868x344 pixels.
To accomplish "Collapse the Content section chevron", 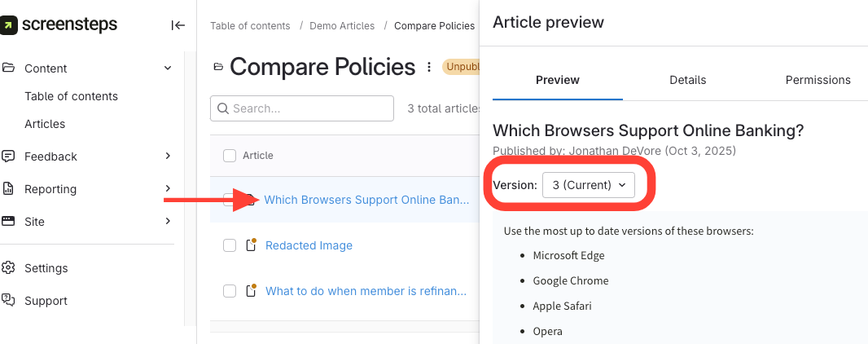I will pyautogui.click(x=168, y=68).
